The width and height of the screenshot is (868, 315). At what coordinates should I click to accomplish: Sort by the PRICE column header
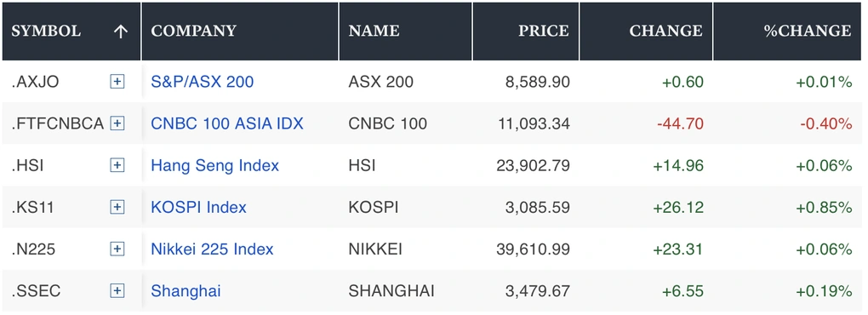click(x=544, y=31)
